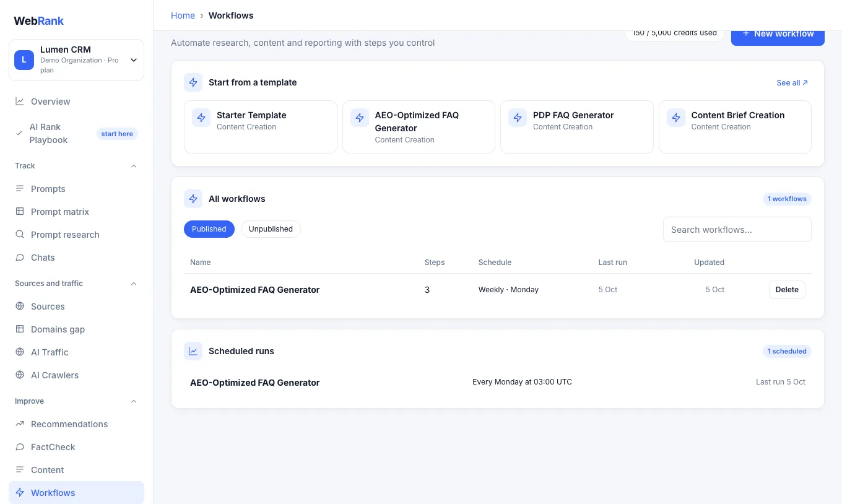Click the credits used indicator

[x=675, y=35]
